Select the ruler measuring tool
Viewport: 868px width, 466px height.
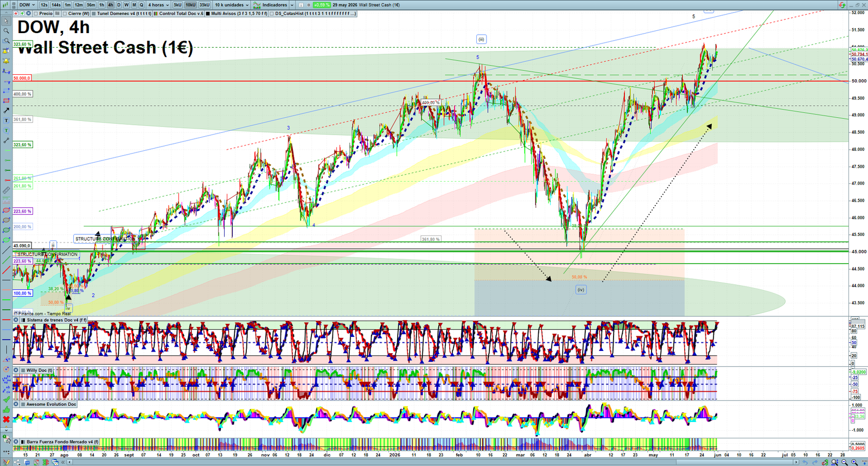pyautogui.click(x=7, y=190)
